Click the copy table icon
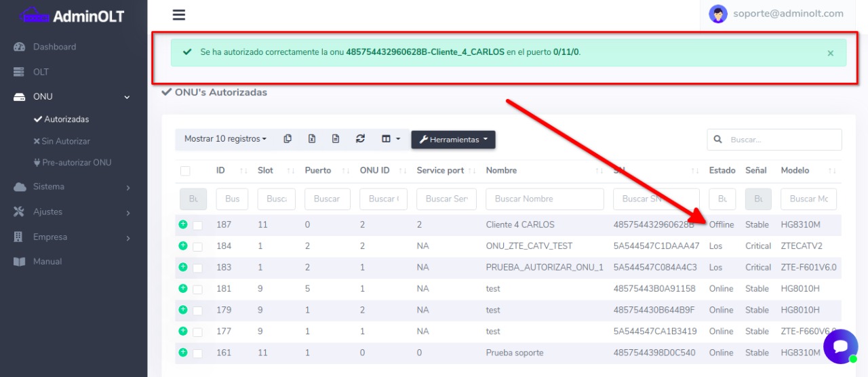The image size is (868, 377). [288, 139]
